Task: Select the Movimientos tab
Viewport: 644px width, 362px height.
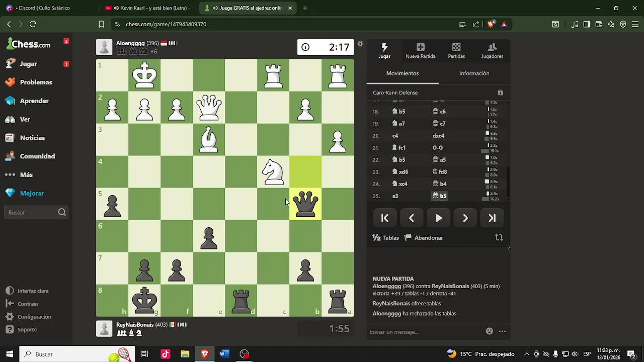Action: (403, 73)
